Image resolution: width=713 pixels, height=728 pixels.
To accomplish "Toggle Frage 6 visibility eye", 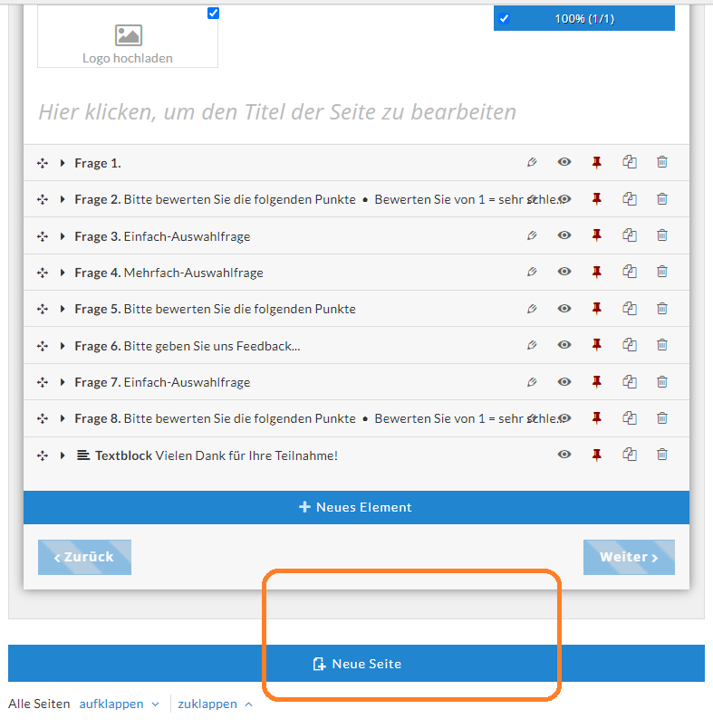I will pyautogui.click(x=564, y=345).
